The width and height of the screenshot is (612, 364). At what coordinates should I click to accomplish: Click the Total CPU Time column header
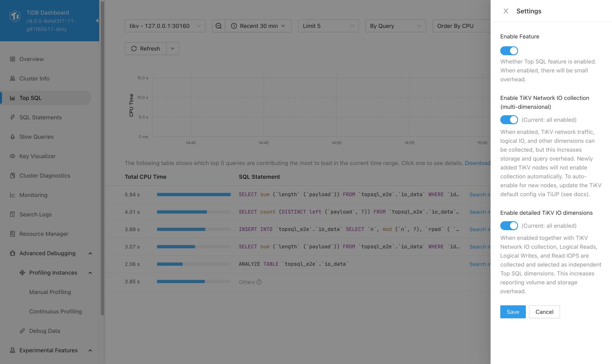pos(146,177)
